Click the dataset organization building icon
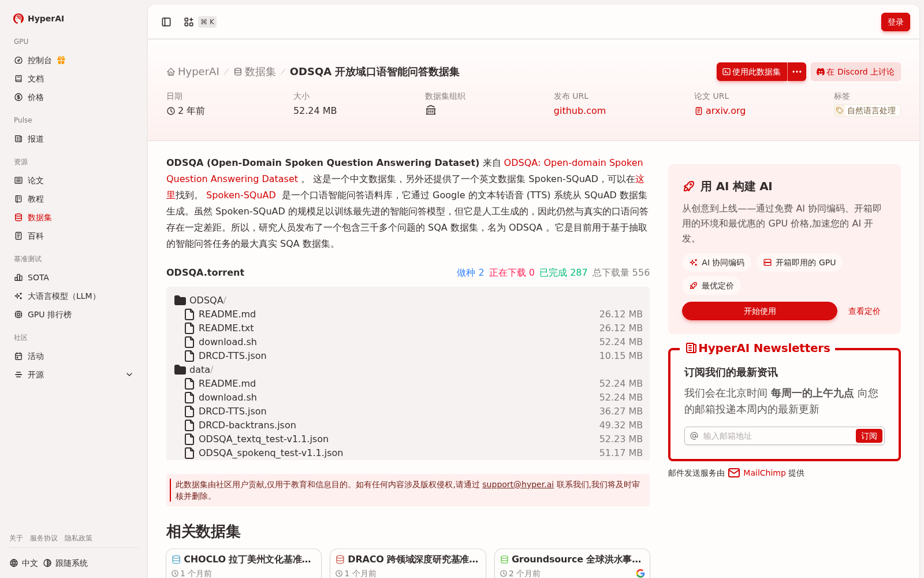This screenshot has height=578, width=924. pos(431,110)
